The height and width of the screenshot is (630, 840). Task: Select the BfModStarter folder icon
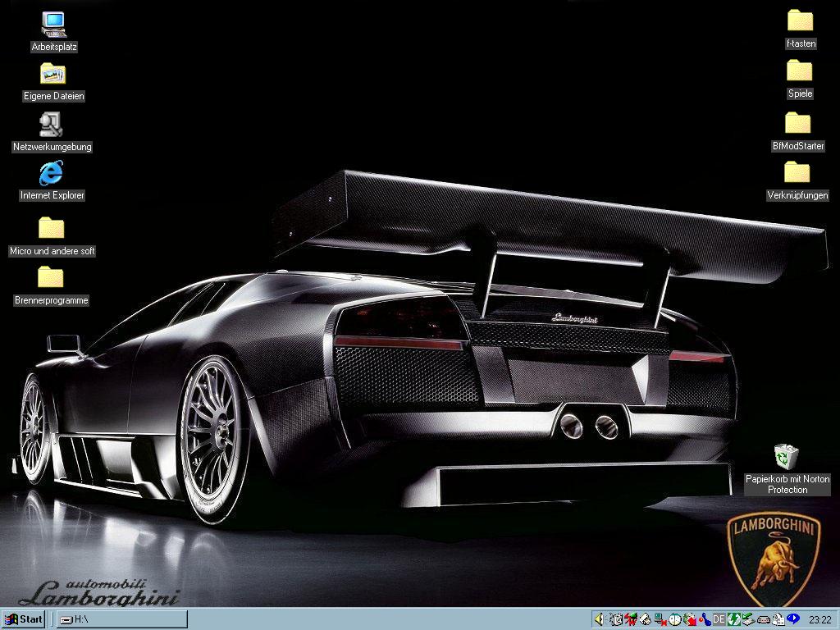798,123
